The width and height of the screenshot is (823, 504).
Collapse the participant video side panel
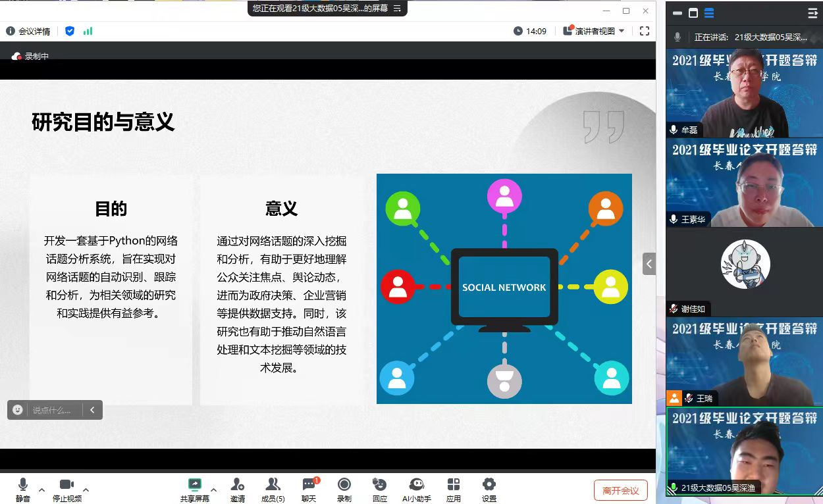(649, 264)
